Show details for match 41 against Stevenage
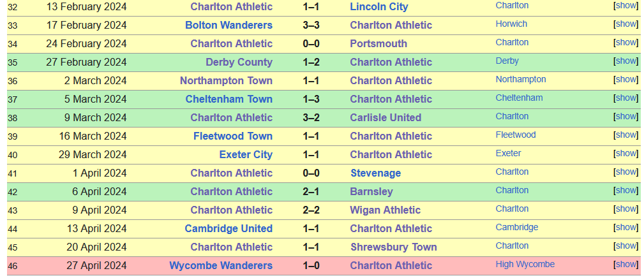Screen dimensions: 644x278 point(626,172)
